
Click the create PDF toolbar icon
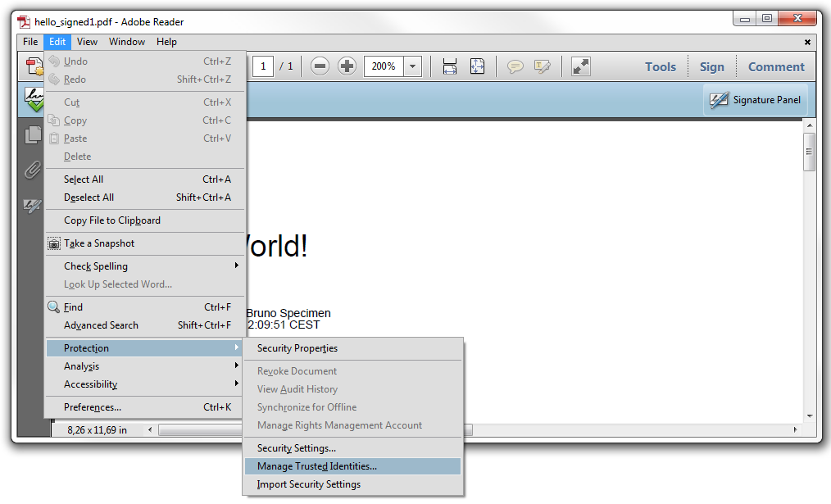pos(34,66)
